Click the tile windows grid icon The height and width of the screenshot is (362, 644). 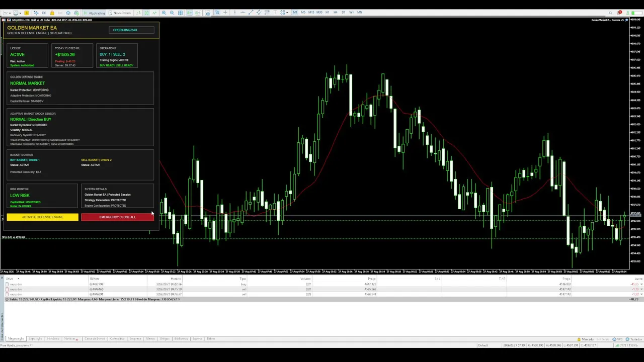pos(180,13)
